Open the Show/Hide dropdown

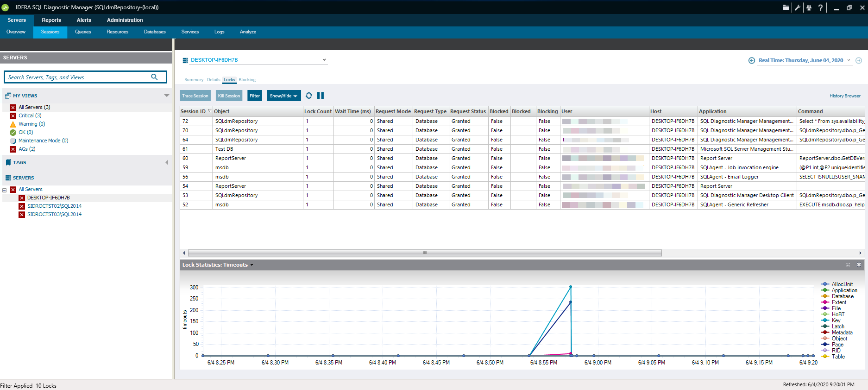[x=283, y=96]
